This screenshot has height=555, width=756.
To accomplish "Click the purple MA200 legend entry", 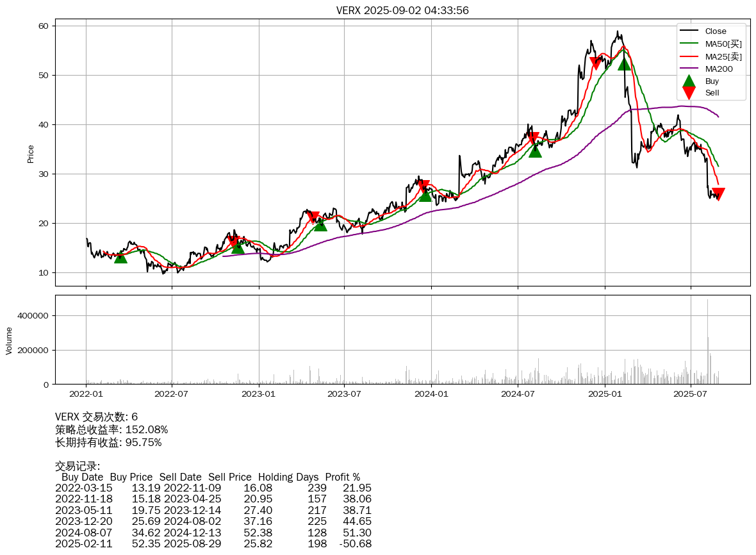I will [x=718, y=69].
